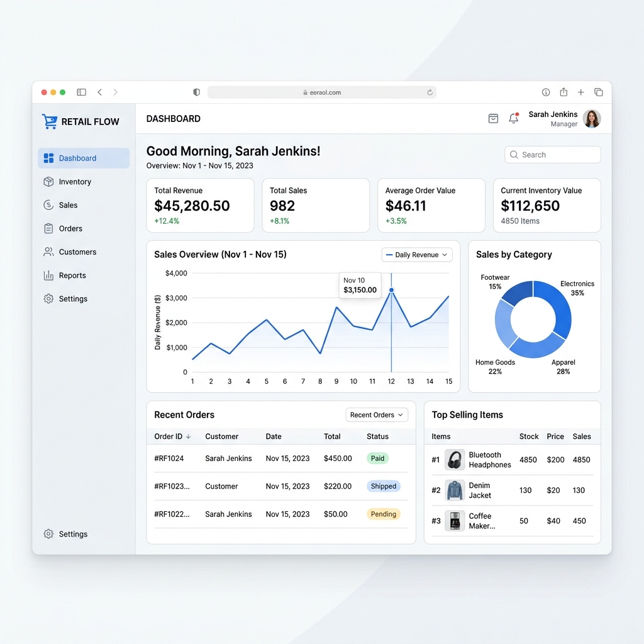Click the browser info circle icon

pos(546,92)
